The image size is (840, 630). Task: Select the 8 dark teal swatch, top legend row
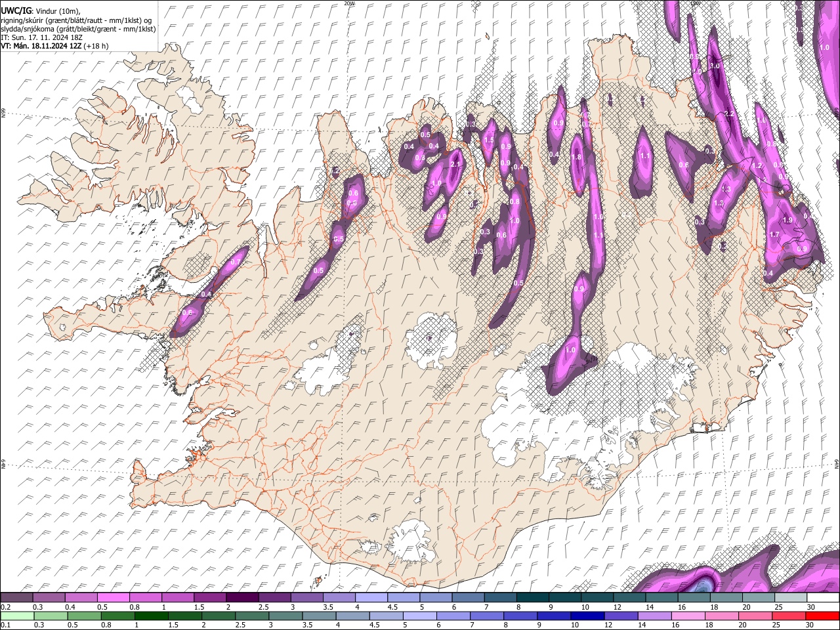(x=532, y=597)
